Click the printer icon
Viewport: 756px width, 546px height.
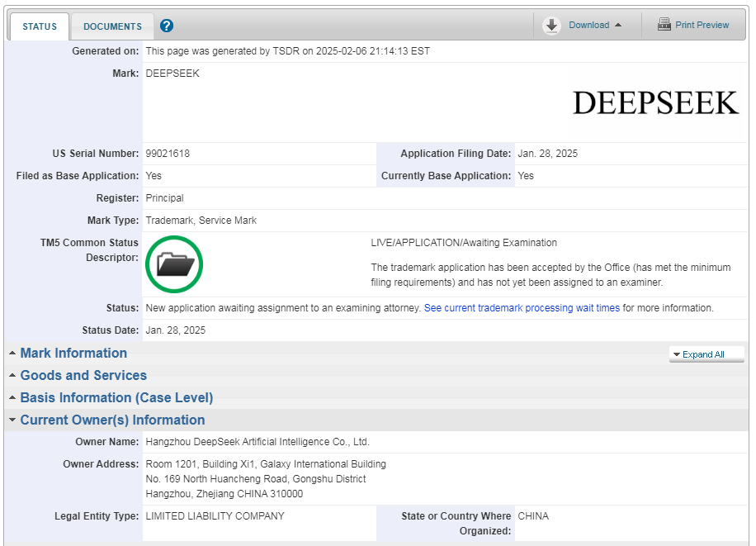click(x=664, y=25)
